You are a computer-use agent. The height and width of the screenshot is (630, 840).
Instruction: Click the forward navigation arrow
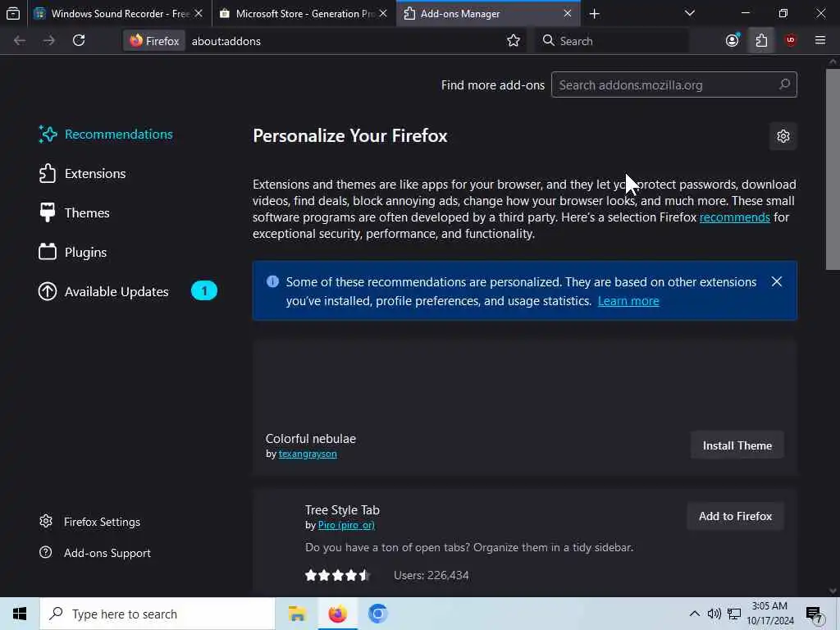click(x=48, y=41)
